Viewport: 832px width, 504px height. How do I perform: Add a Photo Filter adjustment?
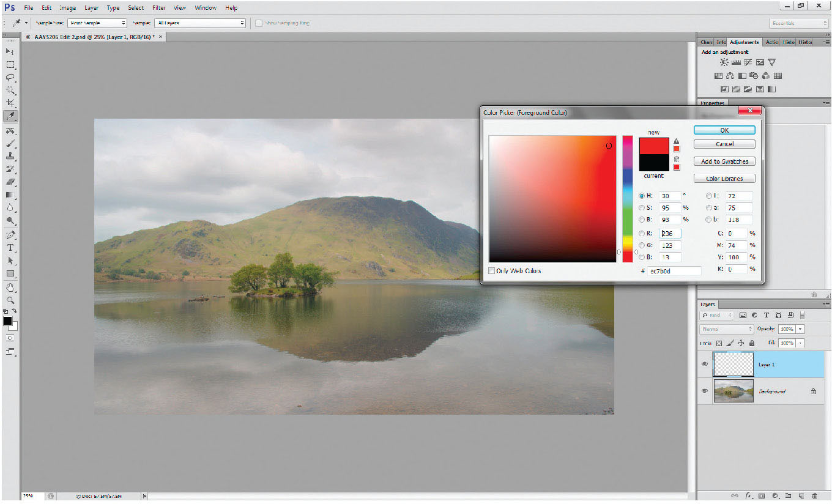(754, 76)
